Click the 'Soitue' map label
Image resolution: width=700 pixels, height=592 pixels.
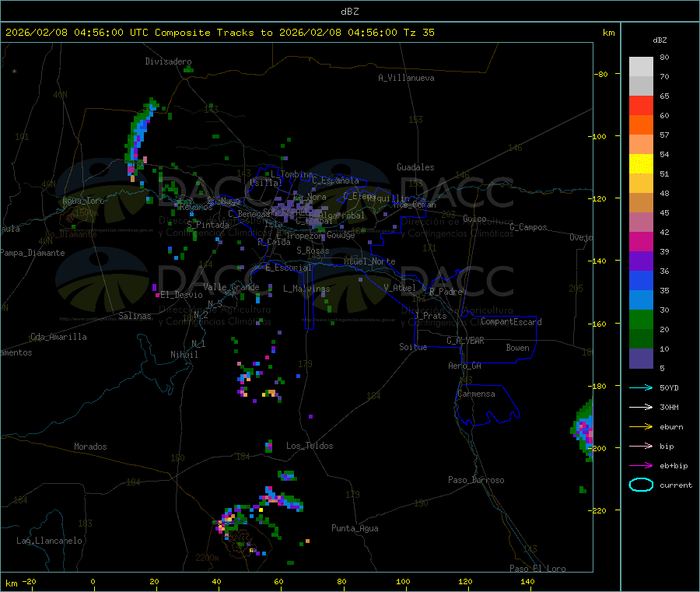tap(414, 347)
